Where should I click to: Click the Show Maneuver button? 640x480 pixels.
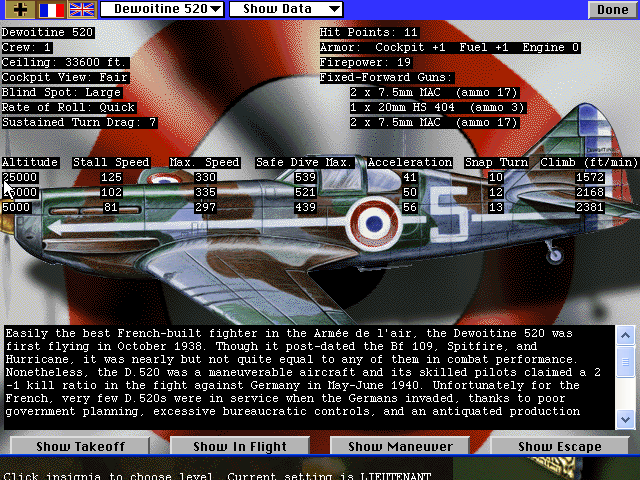(400, 446)
